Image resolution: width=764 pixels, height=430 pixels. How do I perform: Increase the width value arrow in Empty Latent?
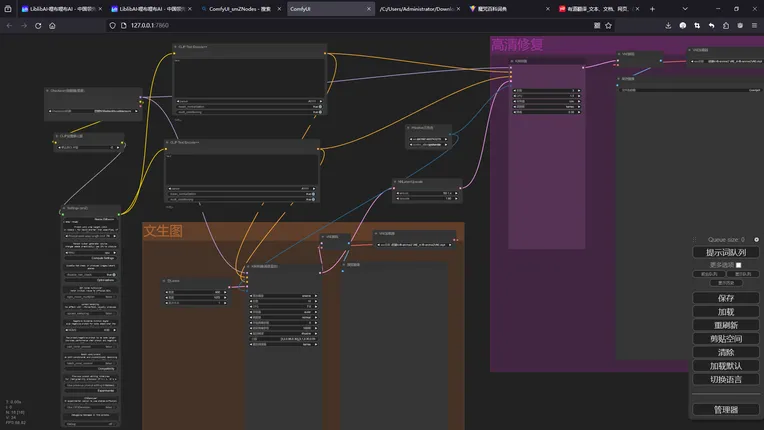[224, 292]
